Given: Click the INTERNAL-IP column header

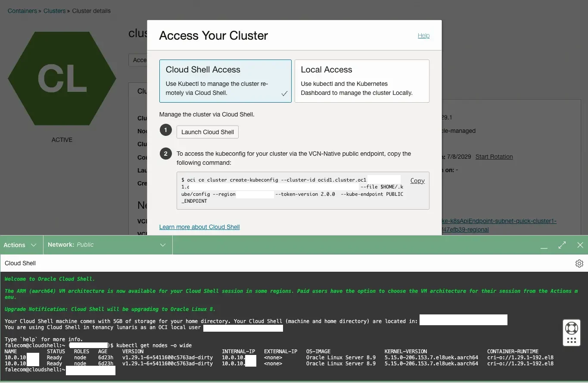Looking at the screenshot, I should (239, 352).
